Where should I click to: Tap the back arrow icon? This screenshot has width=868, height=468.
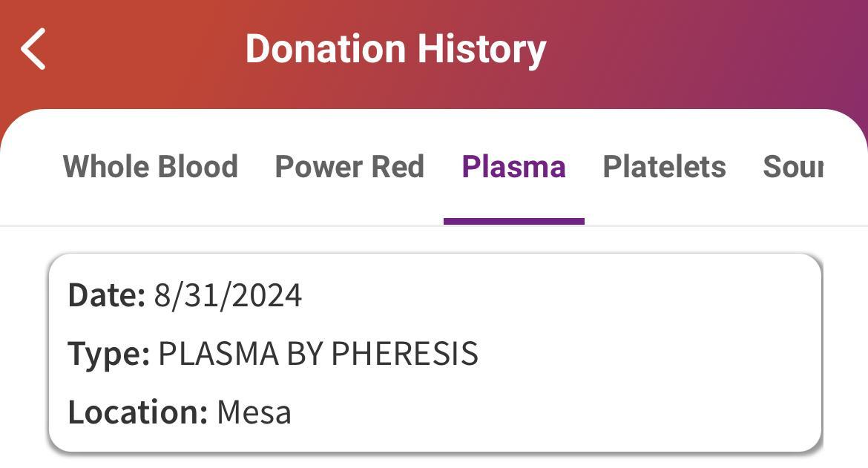click(x=33, y=49)
